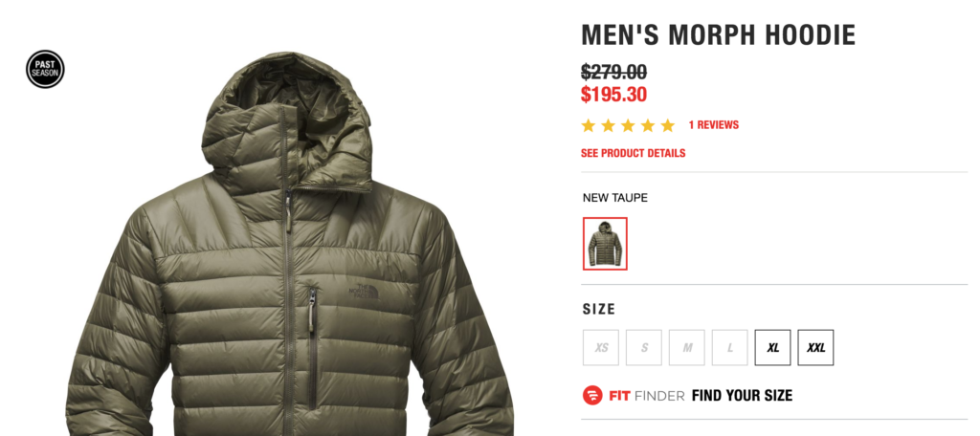Click the Men's Morph Hoodie title
980x436 pixels.
718,35
